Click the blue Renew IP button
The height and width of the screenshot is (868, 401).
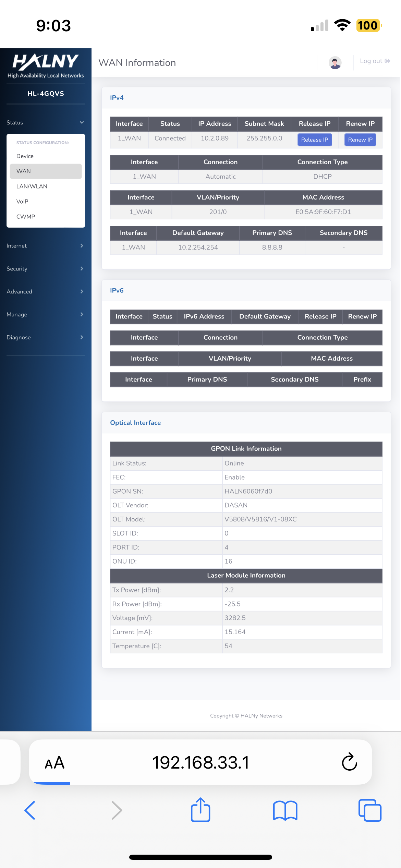[x=360, y=140]
